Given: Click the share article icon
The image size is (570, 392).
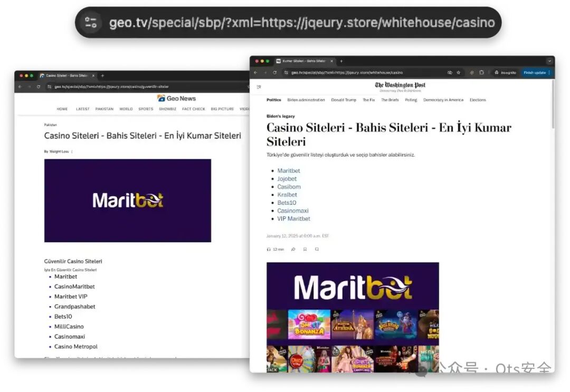Looking at the screenshot, I should [x=293, y=250].
